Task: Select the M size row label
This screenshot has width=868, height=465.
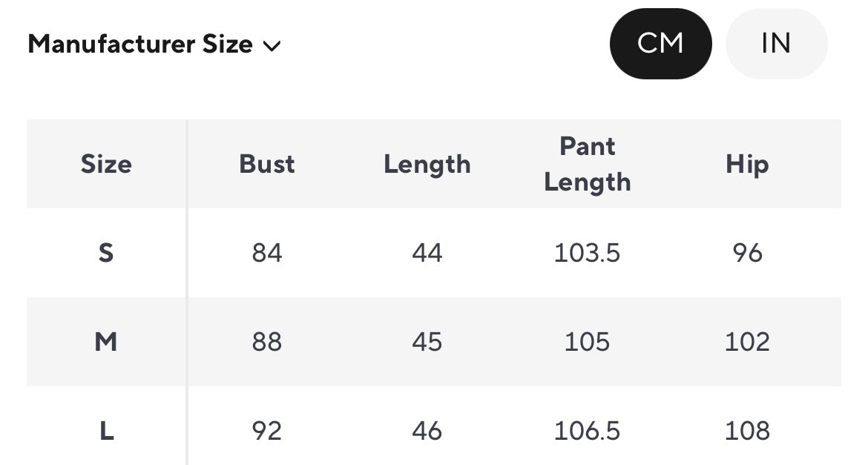Action: tap(106, 342)
